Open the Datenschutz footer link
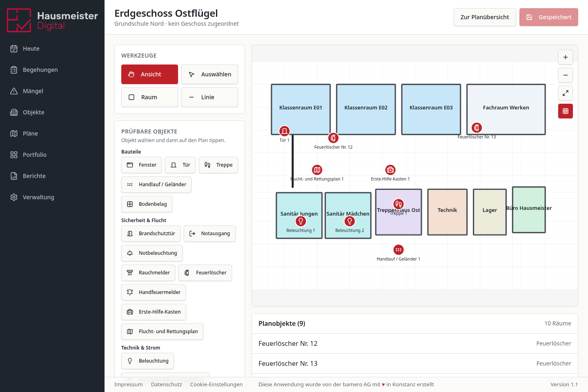Viewport: 588px width, 392px height. click(x=167, y=384)
